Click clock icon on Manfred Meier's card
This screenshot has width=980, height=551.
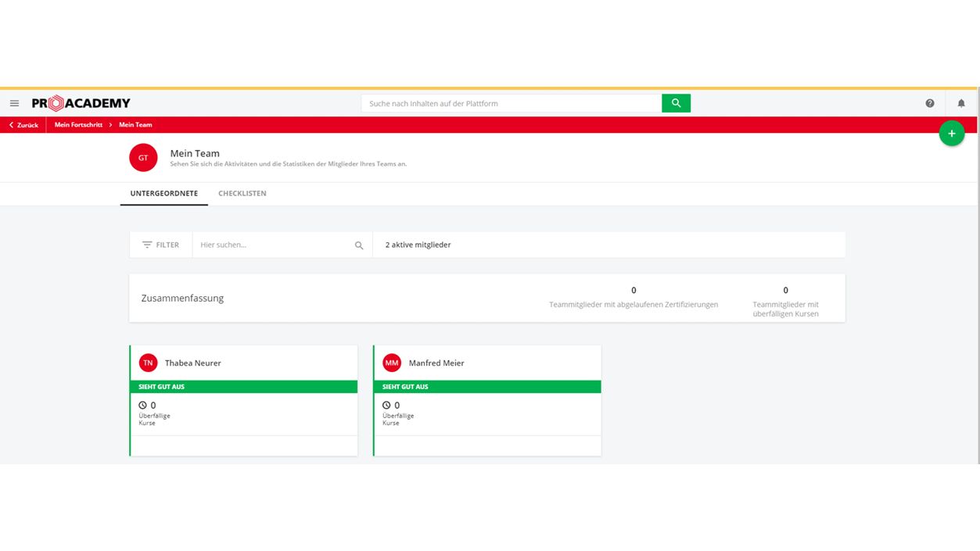[386, 405]
